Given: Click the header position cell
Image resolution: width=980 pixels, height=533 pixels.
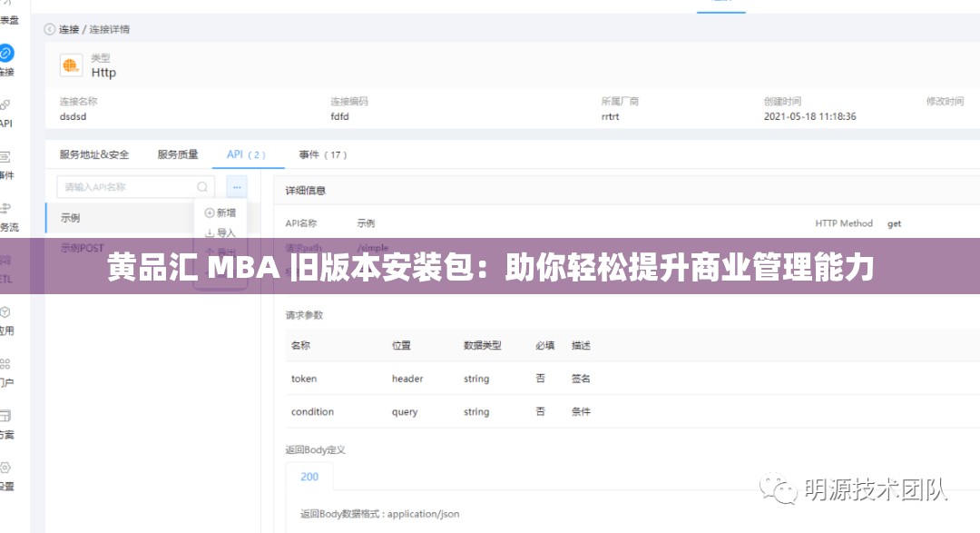Looking at the screenshot, I should click(x=407, y=379).
